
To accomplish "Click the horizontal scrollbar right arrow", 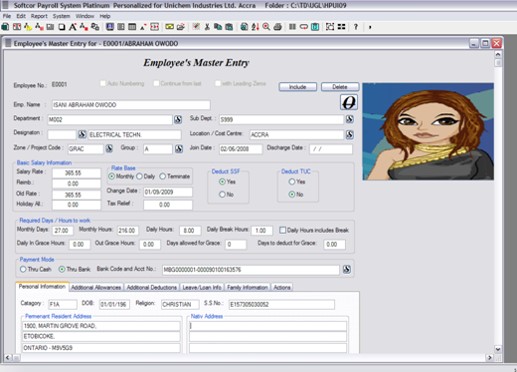I will pyautogui.click(x=489, y=358).
